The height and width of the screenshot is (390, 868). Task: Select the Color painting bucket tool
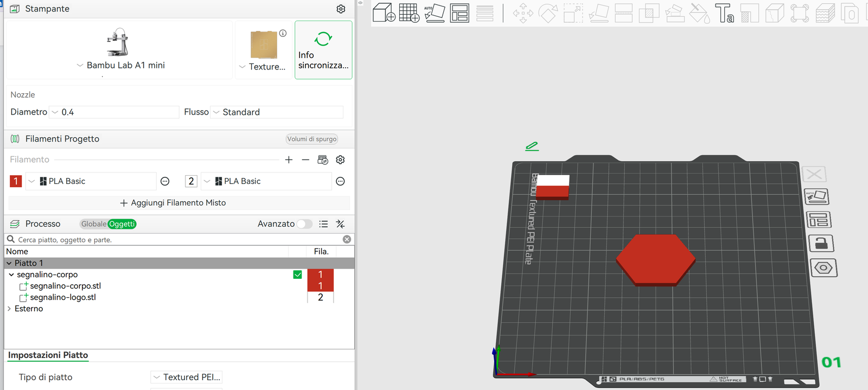click(699, 12)
